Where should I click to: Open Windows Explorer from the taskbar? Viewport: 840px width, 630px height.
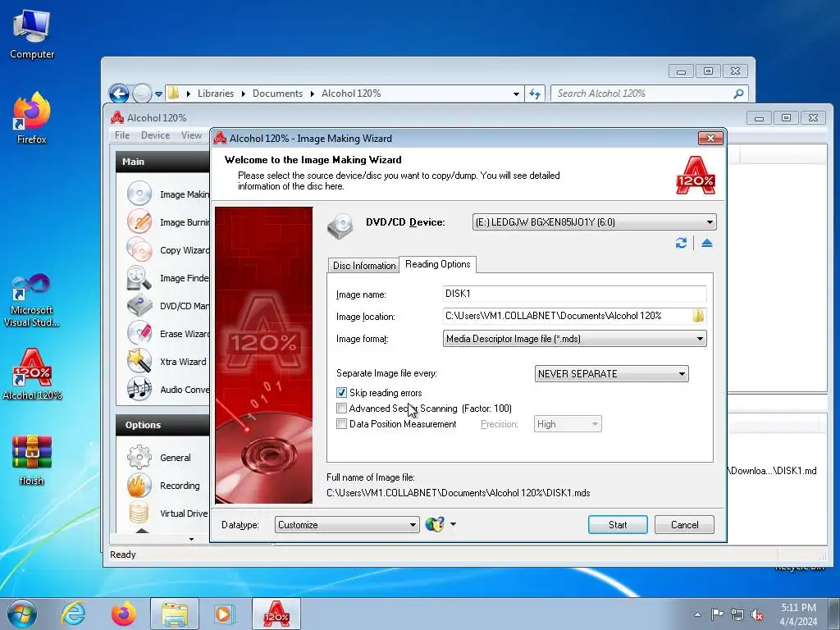[x=175, y=614]
